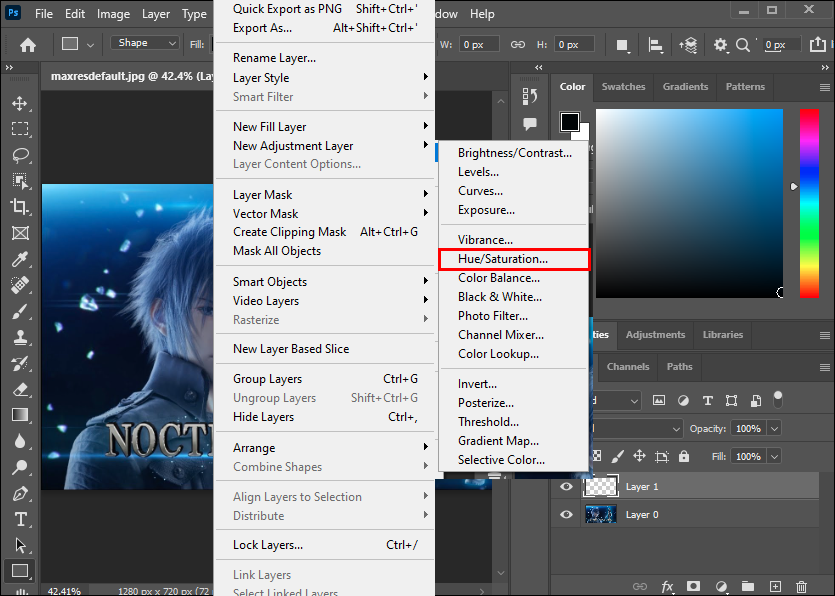Choose Hue/Saturation from the adjustment submenu

point(503,259)
